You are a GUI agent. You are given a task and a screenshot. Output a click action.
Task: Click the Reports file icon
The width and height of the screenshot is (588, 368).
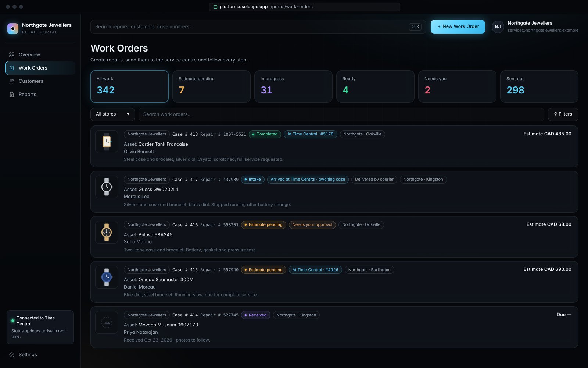(x=12, y=95)
